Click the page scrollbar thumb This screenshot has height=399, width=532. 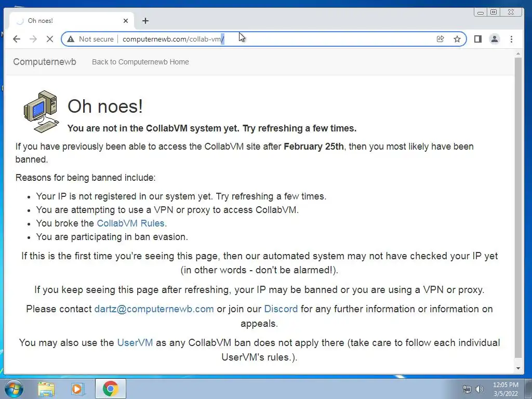[518, 207]
